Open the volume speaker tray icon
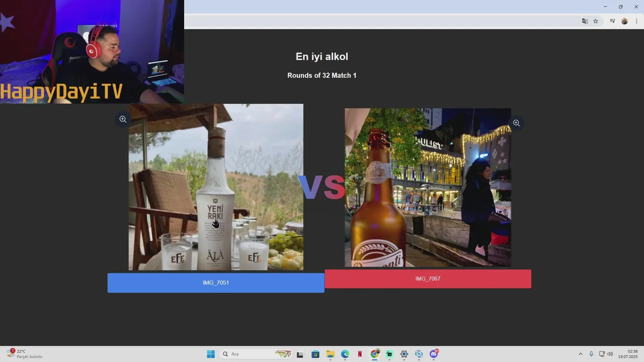 [610, 354]
